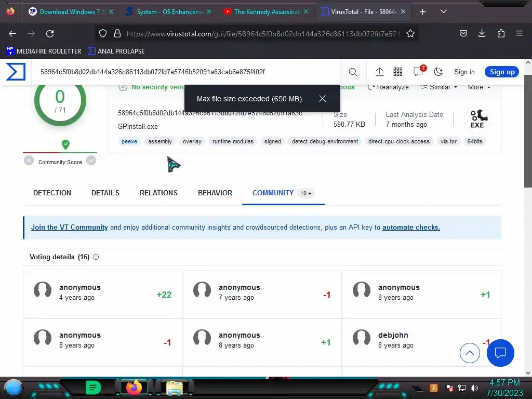Open File Explorer from the taskbar
The image size is (532, 399).
tap(175, 388)
